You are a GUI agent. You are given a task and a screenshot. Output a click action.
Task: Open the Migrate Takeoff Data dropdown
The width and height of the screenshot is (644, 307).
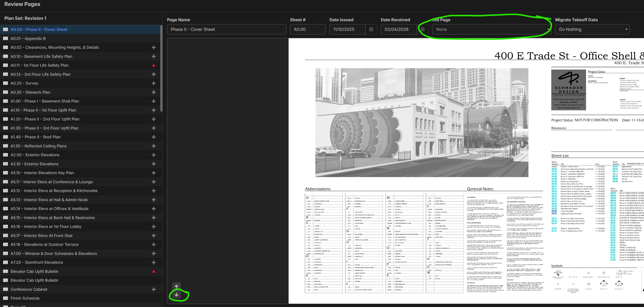(x=592, y=29)
